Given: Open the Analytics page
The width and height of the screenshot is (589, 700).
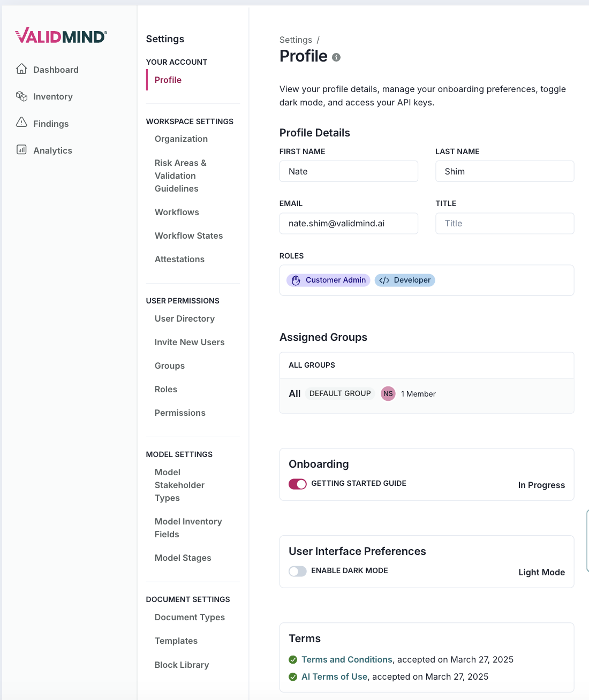Looking at the screenshot, I should tap(52, 150).
